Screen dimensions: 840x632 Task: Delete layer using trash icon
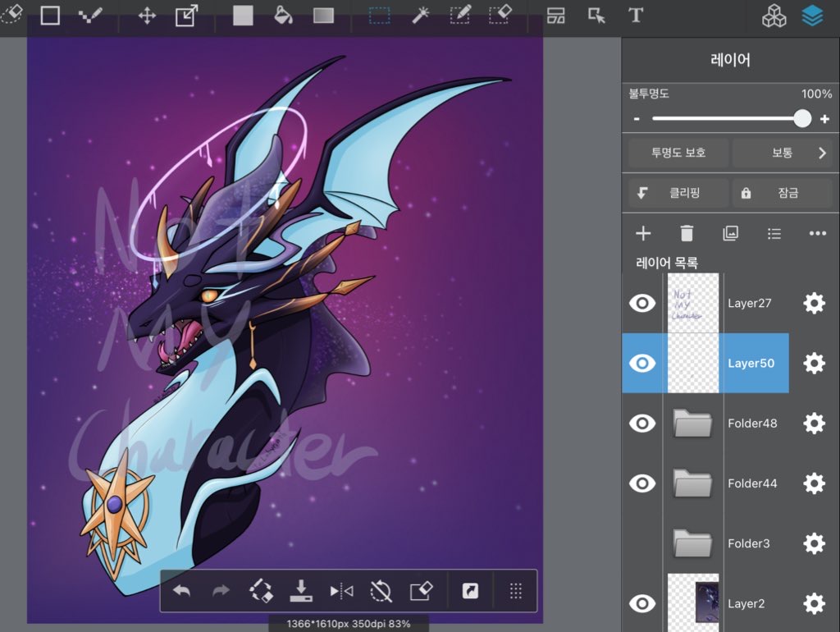[687, 233]
